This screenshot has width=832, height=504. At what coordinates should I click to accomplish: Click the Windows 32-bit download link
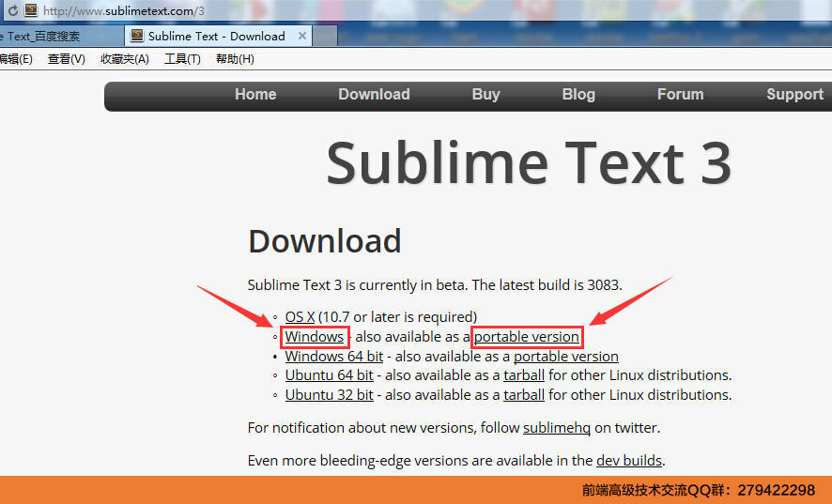(x=315, y=337)
